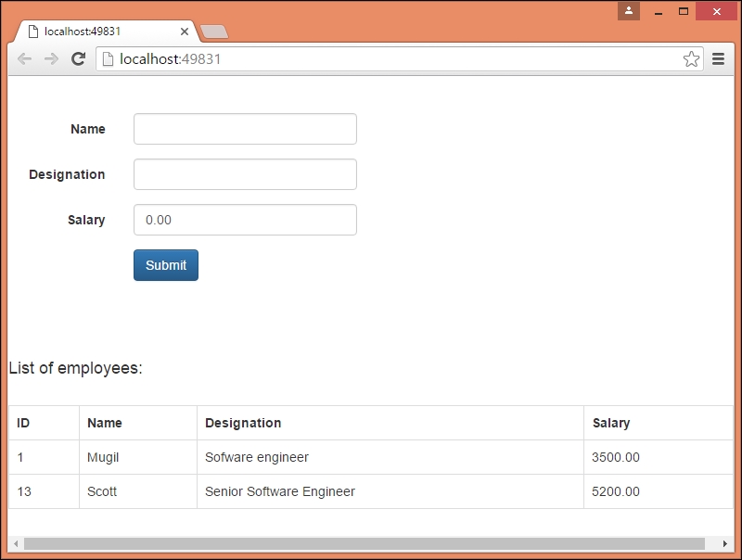Click the 'List of employees:' heading

pos(76,368)
